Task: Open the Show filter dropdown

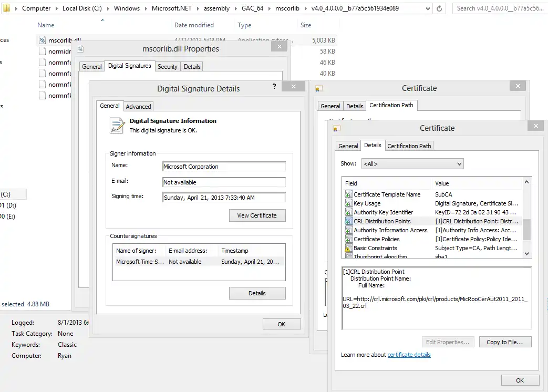Action: pos(459,163)
